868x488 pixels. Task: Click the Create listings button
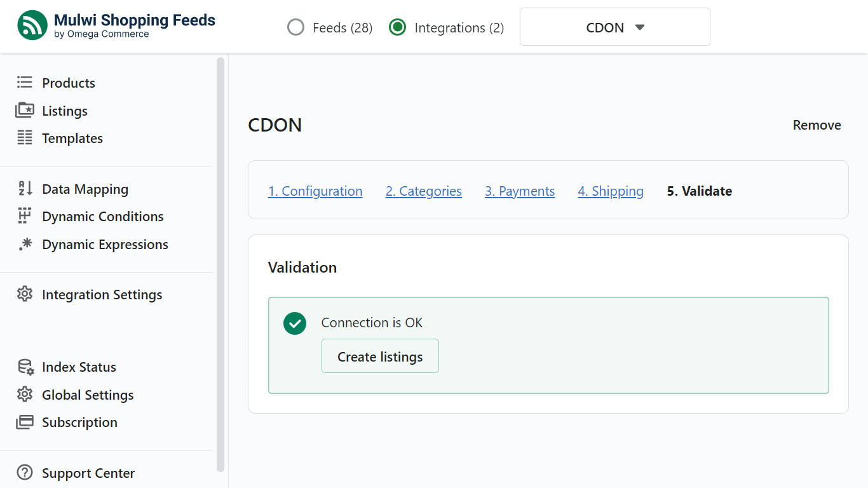[x=380, y=356]
